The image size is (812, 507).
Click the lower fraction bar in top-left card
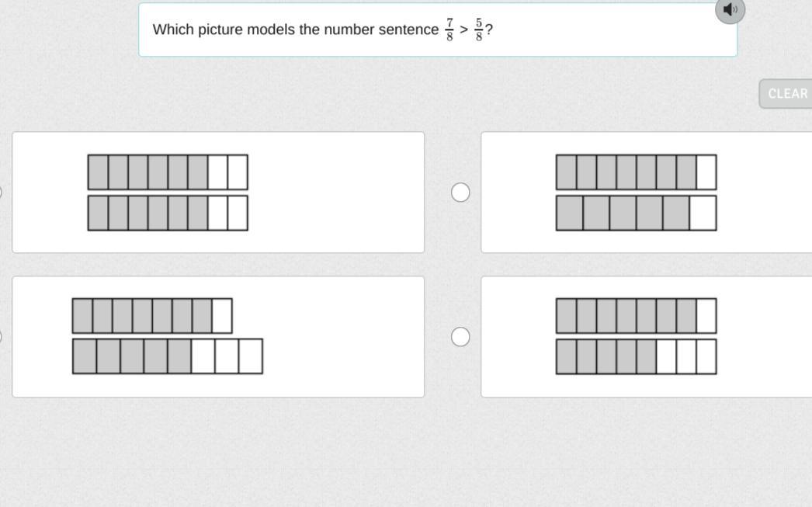point(168,213)
